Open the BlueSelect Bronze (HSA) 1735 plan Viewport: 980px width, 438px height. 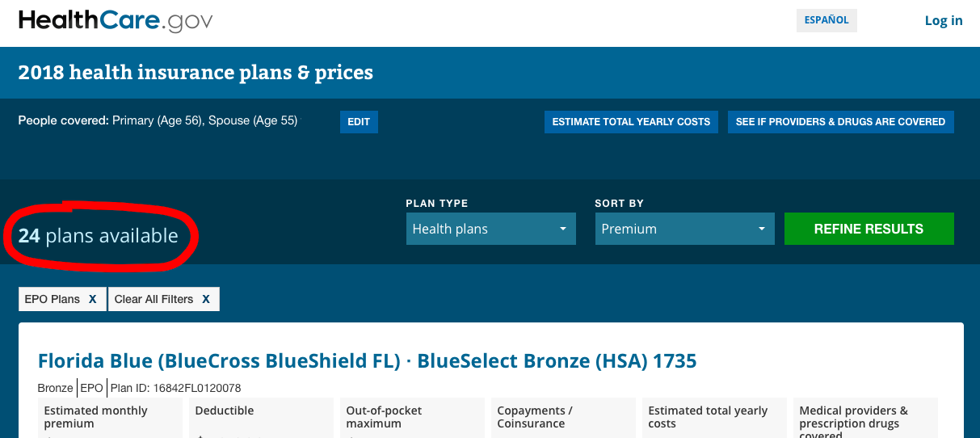(x=367, y=360)
